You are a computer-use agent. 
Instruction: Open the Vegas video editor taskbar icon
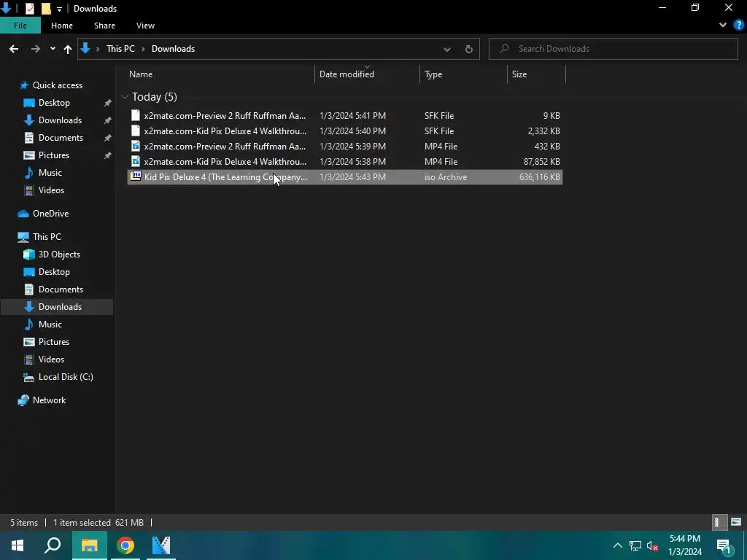161,545
